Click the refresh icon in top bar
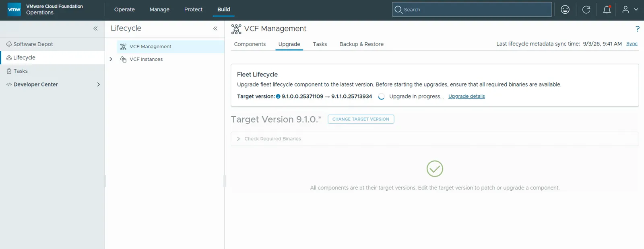 pos(586,9)
